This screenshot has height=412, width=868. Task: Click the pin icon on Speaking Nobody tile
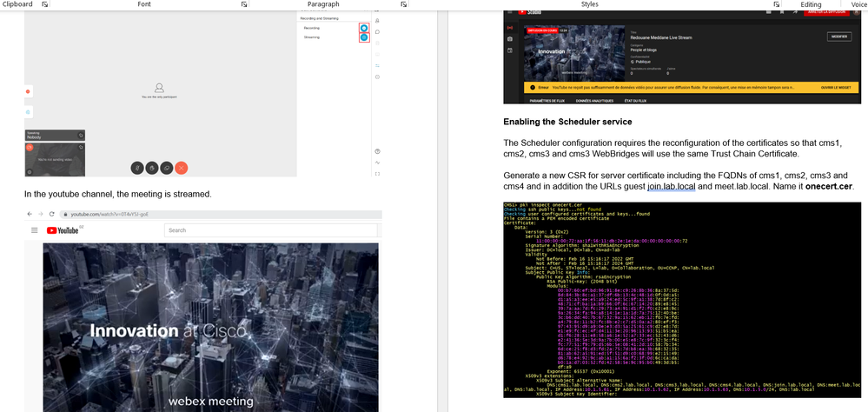click(x=81, y=135)
